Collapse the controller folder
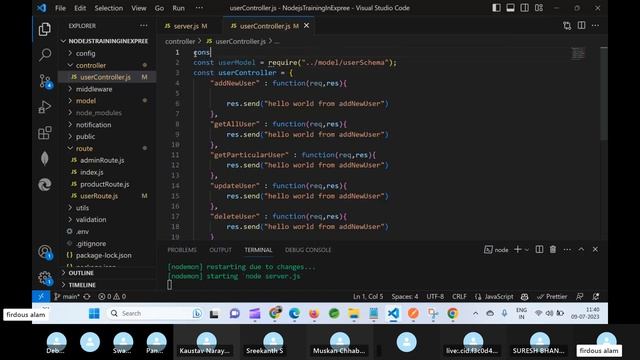 (107, 65)
